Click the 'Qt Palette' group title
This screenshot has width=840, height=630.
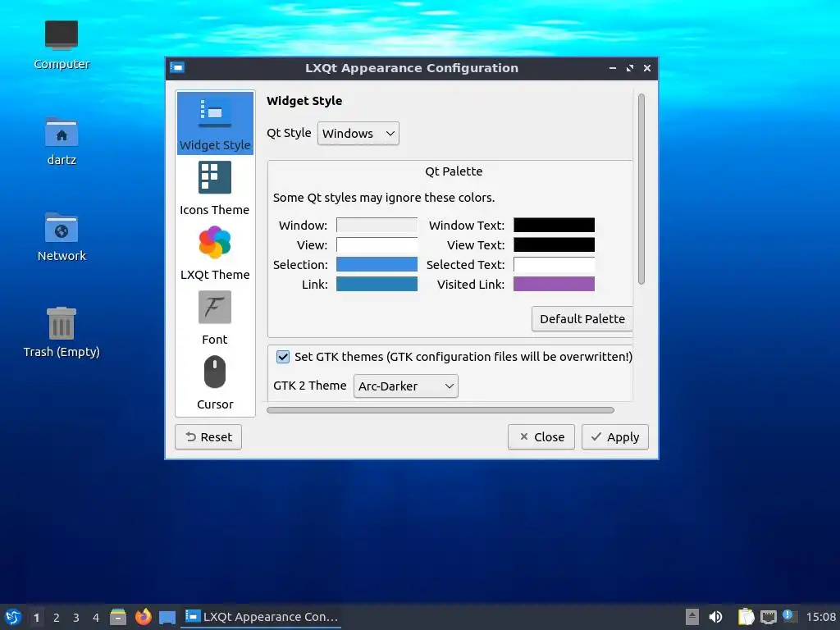[454, 171]
